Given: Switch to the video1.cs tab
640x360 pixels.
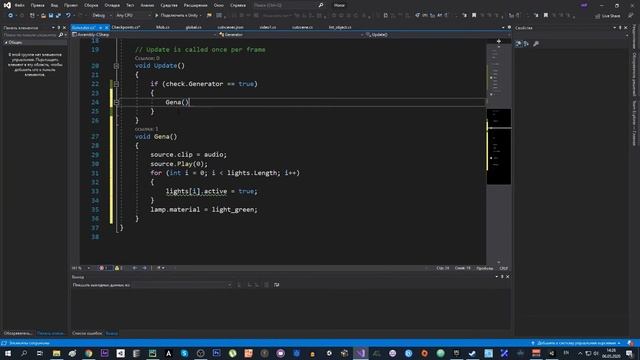Looking at the screenshot, I should (268, 27).
